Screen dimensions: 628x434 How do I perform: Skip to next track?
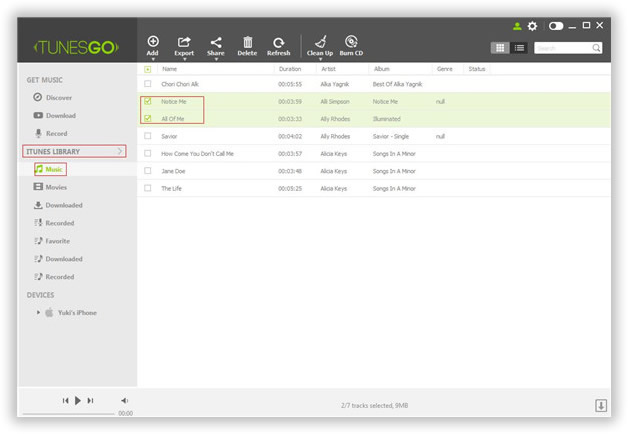pos(91,400)
